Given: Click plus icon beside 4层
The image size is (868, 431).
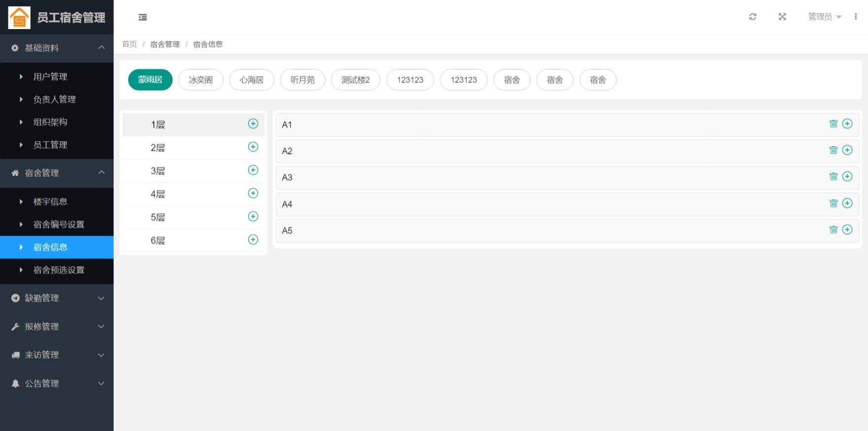Looking at the screenshot, I should point(253,193).
